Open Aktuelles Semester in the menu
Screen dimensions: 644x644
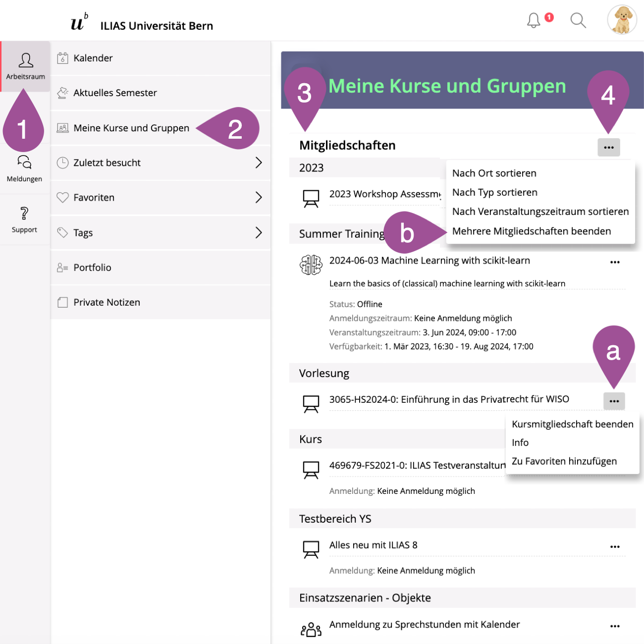pyautogui.click(x=115, y=93)
